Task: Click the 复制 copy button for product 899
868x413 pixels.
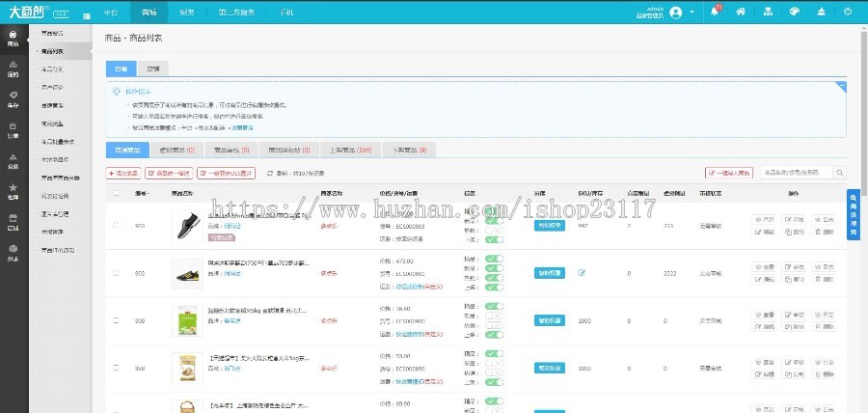Action: tap(794, 374)
